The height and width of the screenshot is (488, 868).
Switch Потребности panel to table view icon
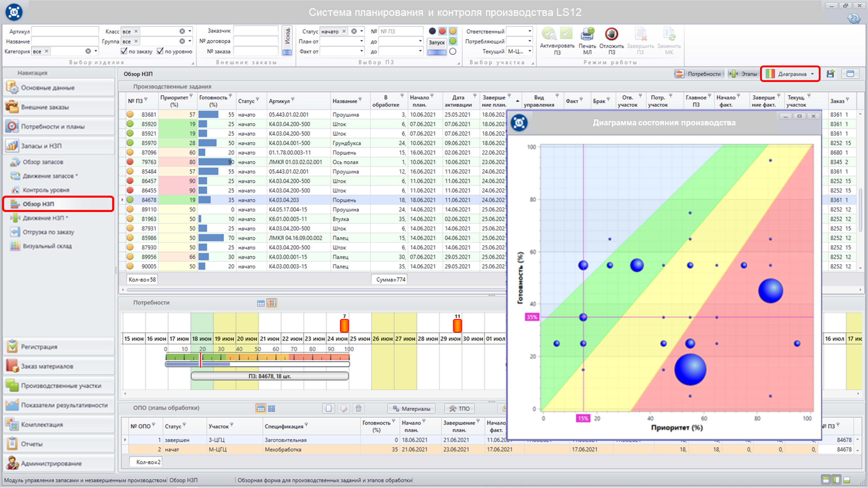pyautogui.click(x=260, y=303)
